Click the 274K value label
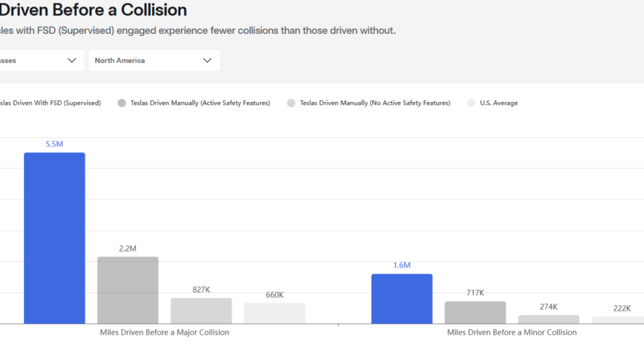The image size is (644, 360). click(548, 307)
